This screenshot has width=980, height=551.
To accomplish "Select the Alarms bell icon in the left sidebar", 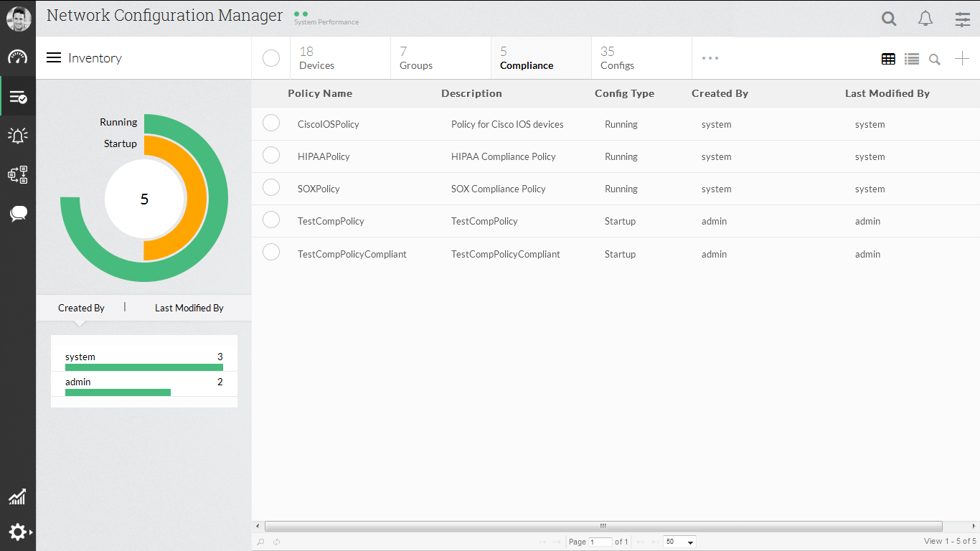I will [17, 135].
